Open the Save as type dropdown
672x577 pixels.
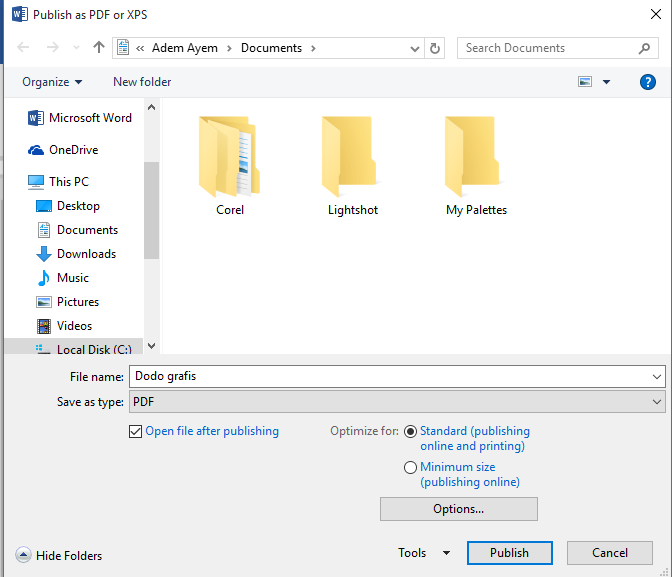pos(397,402)
